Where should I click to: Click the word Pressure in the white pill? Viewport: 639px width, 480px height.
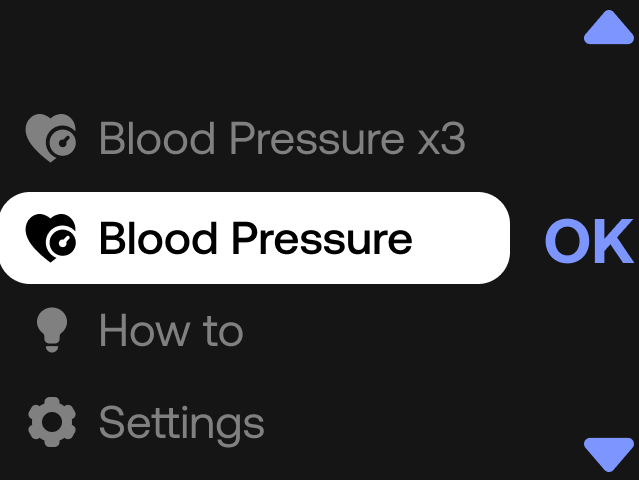coord(322,238)
